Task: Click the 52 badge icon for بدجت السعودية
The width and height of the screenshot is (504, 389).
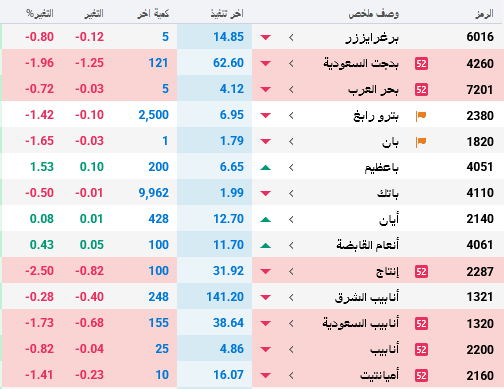Action: coord(421,63)
